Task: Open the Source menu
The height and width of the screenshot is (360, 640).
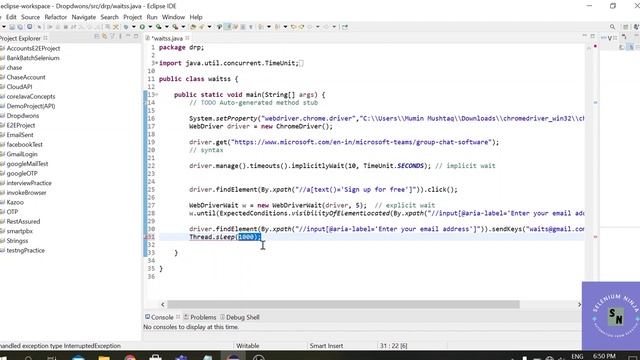Action: click(30, 17)
